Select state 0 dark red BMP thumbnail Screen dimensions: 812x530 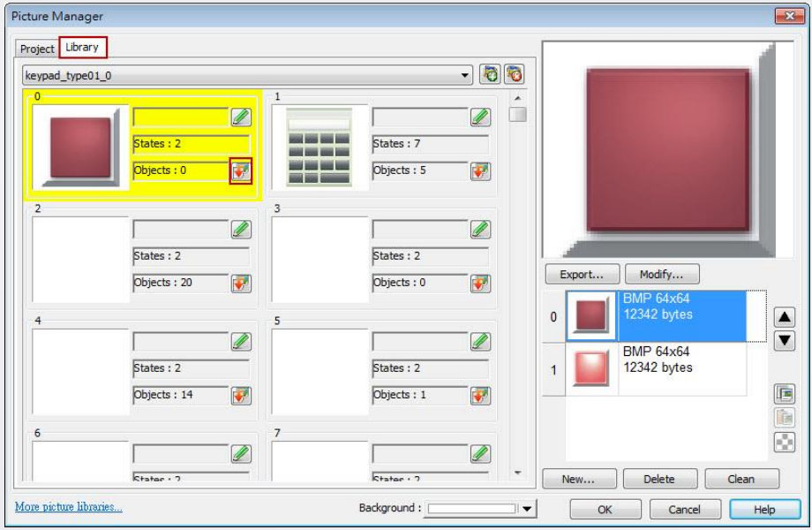590,316
